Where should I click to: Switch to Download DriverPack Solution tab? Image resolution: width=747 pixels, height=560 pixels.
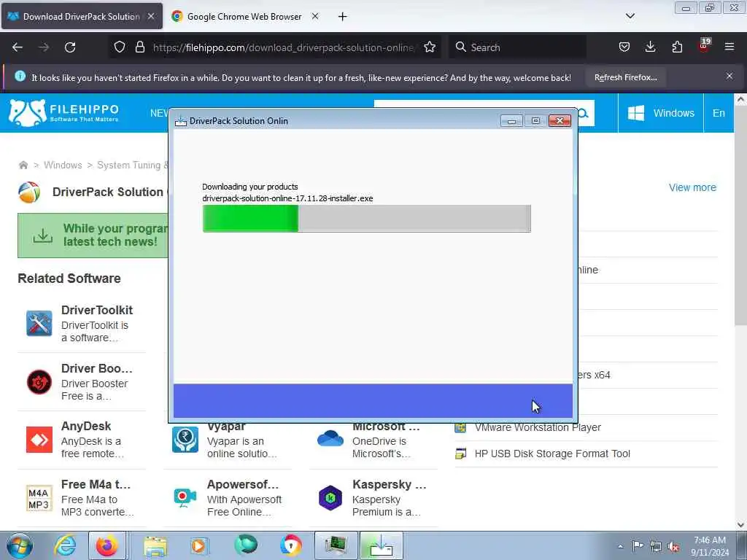82,17
